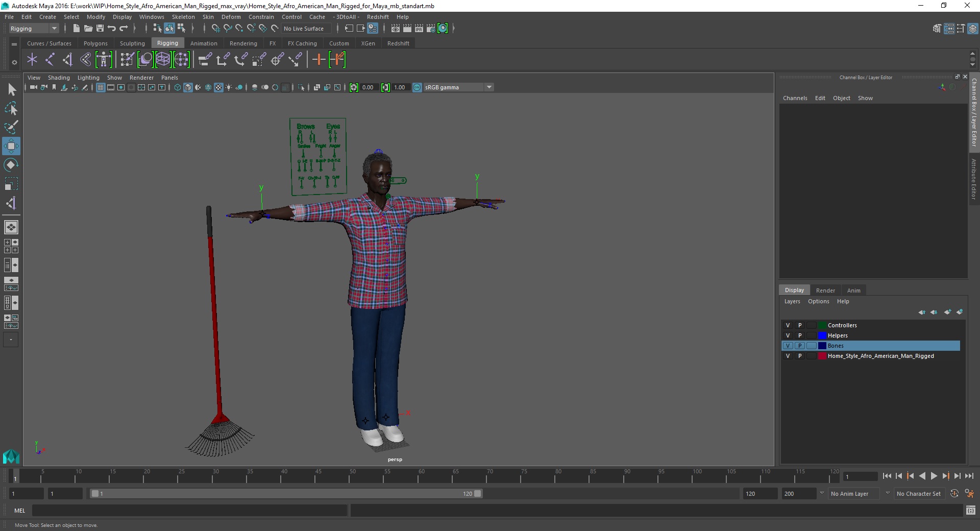This screenshot has height=531, width=980.
Task: Click the Controllers layer color swatch
Action: tap(822, 325)
